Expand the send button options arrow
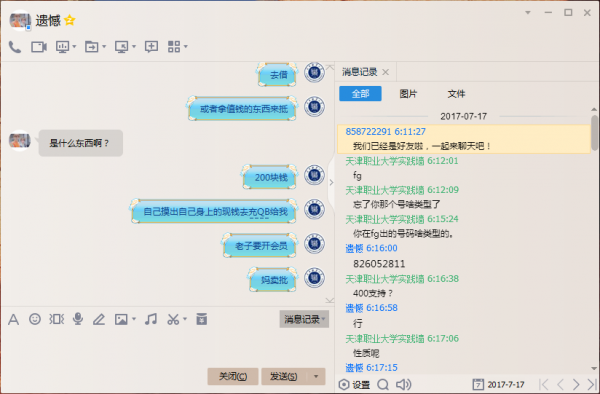 coord(316,376)
